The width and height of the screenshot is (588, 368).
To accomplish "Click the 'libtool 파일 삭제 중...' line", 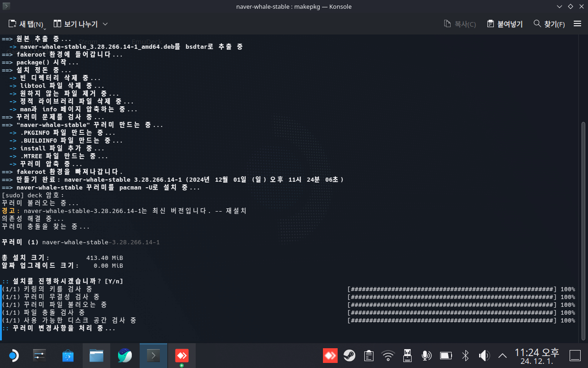I will click(57, 86).
